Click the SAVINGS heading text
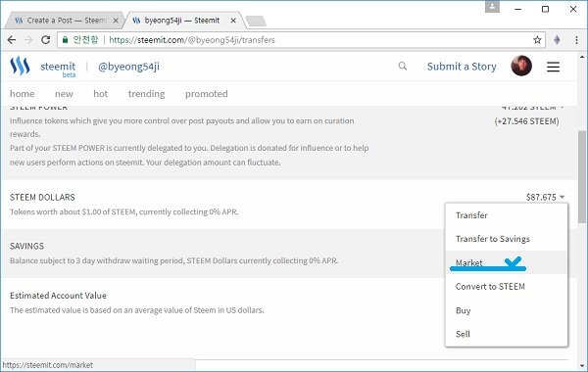 click(x=26, y=246)
